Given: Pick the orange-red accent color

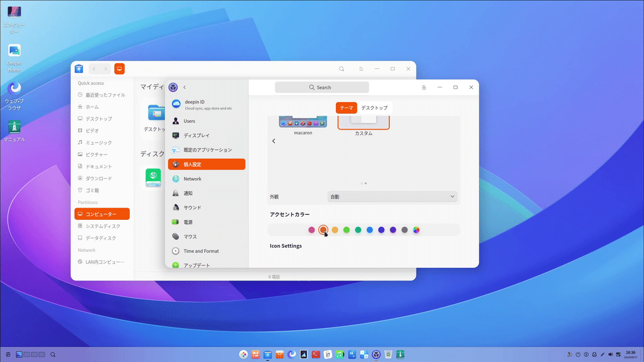Looking at the screenshot, I should [323, 230].
